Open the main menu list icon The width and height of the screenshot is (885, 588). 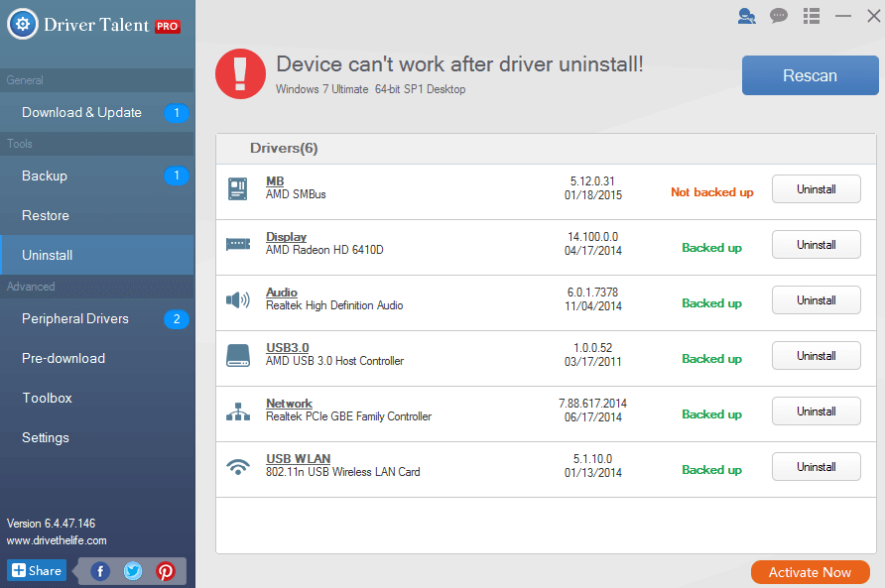click(811, 16)
